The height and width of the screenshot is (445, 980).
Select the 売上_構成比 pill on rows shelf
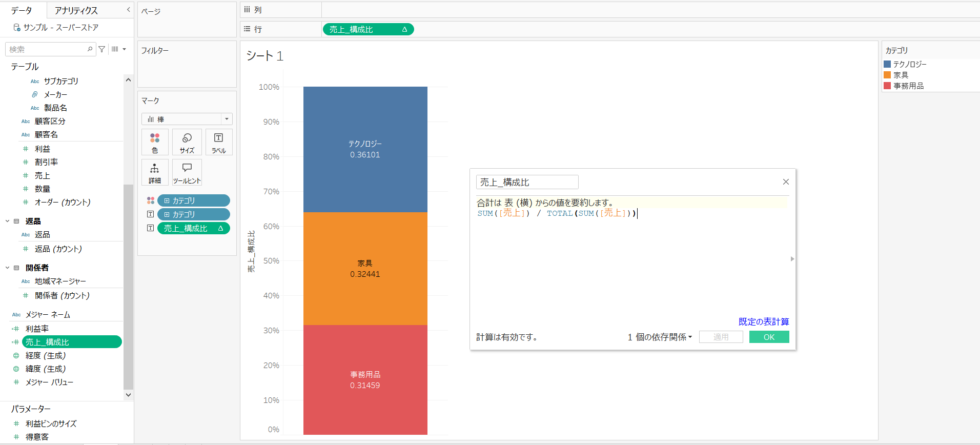(368, 30)
